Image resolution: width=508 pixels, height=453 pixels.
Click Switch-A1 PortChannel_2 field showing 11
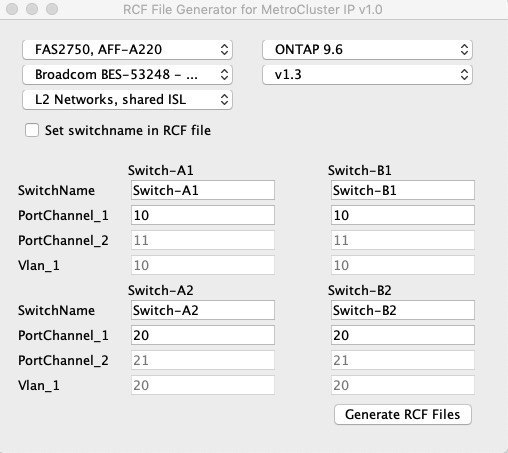[203, 240]
